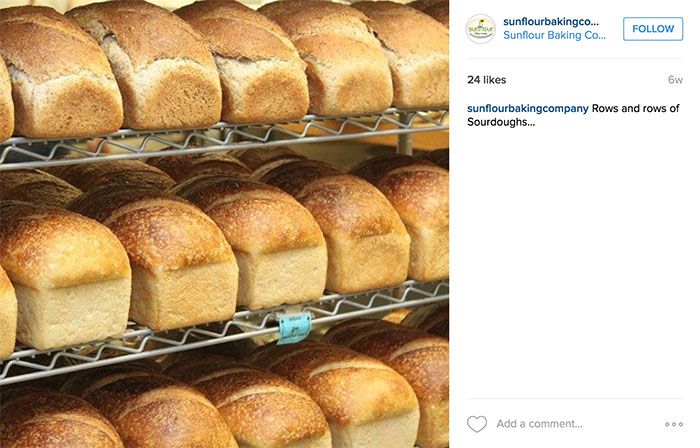
Task: Focus the Add a comment field
Action: pos(539,423)
